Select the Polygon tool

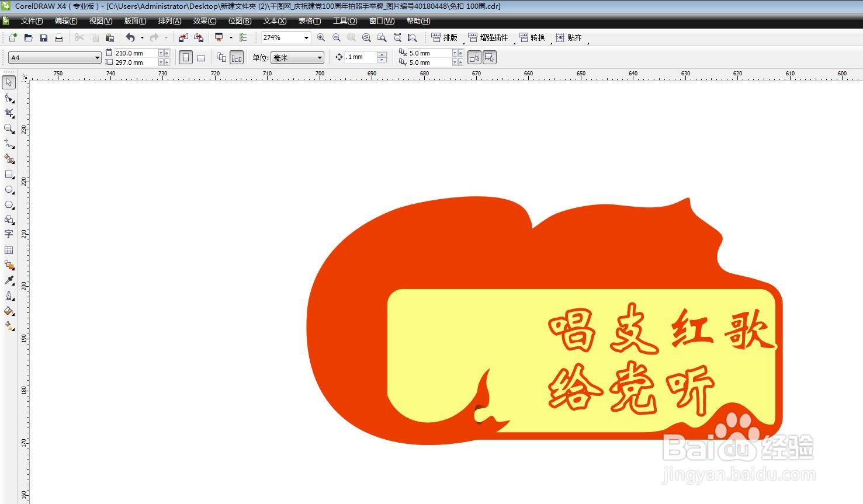coord(9,205)
